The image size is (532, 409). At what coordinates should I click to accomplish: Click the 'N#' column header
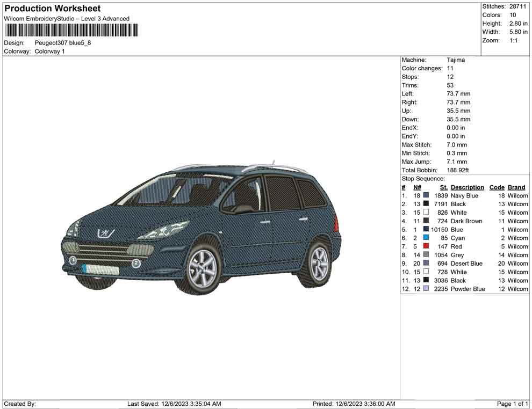417,187
